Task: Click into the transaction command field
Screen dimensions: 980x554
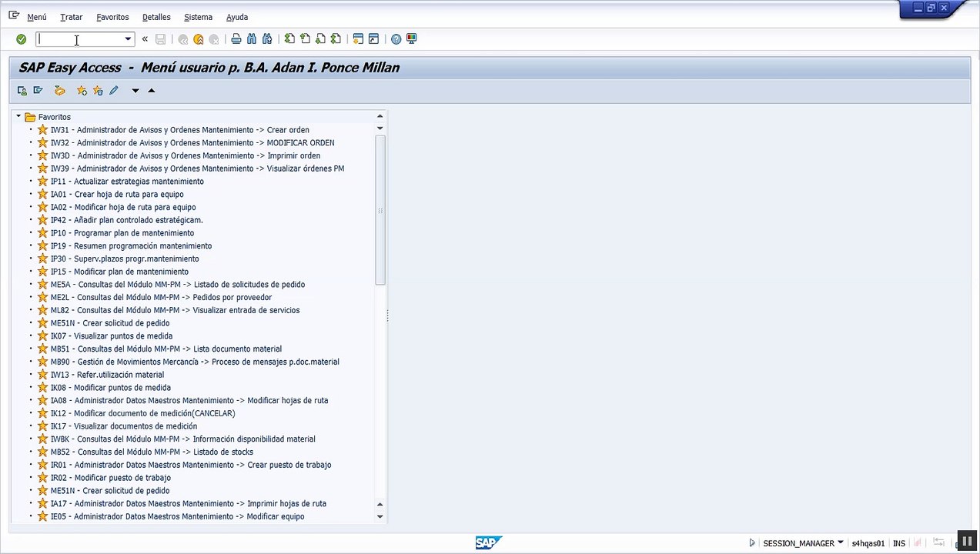Action: (79, 39)
